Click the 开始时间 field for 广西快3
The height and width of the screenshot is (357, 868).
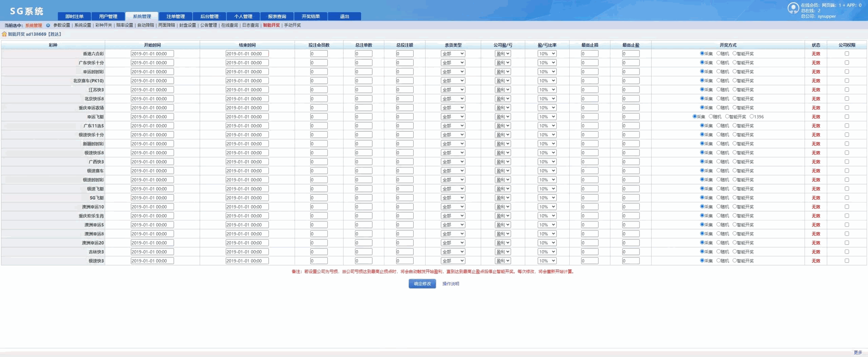click(152, 162)
